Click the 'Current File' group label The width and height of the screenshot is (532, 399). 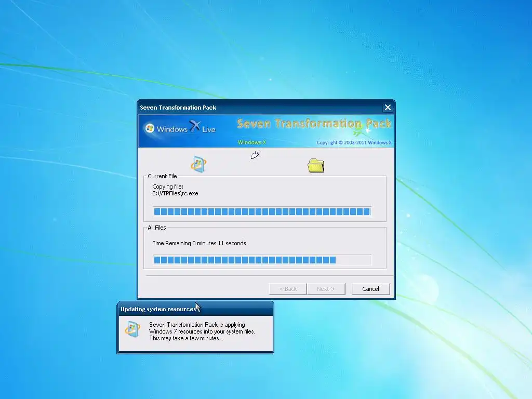tap(162, 176)
